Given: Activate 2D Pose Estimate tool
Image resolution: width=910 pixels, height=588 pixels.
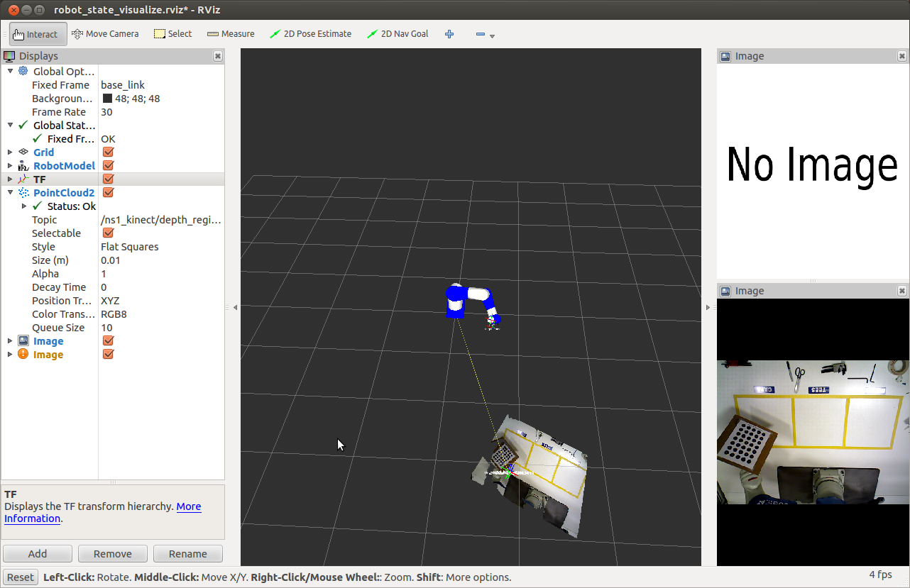Looking at the screenshot, I should pos(310,34).
